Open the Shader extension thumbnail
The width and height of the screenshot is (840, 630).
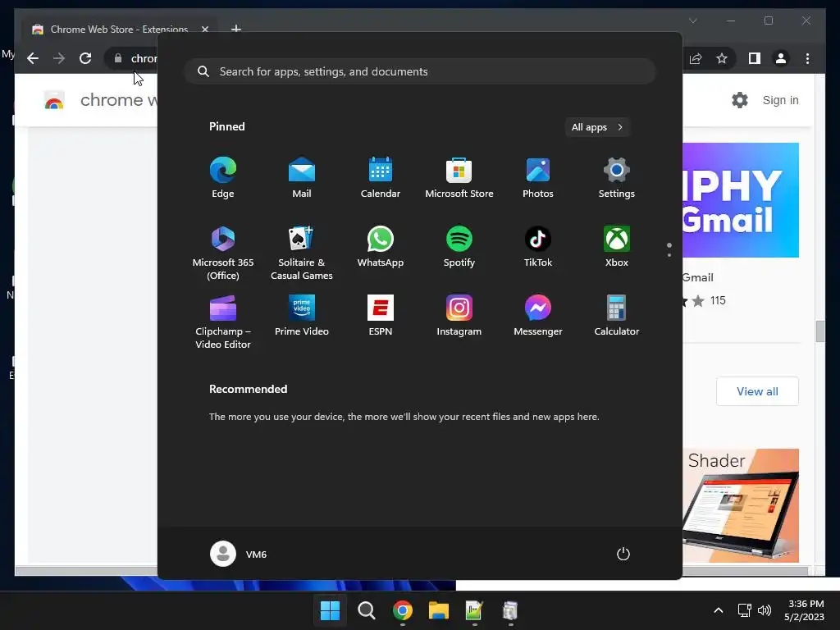coord(741,505)
